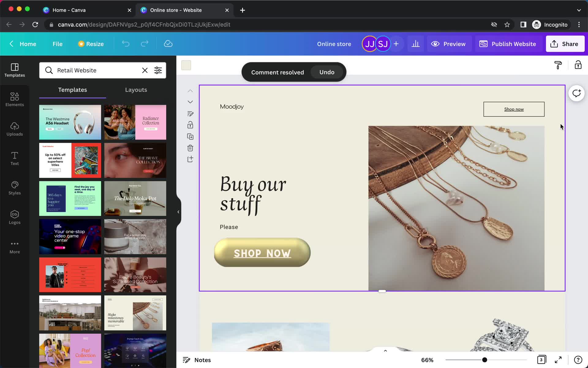588x368 pixels.
Task: Switch to the Templates tab
Action: 72,90
